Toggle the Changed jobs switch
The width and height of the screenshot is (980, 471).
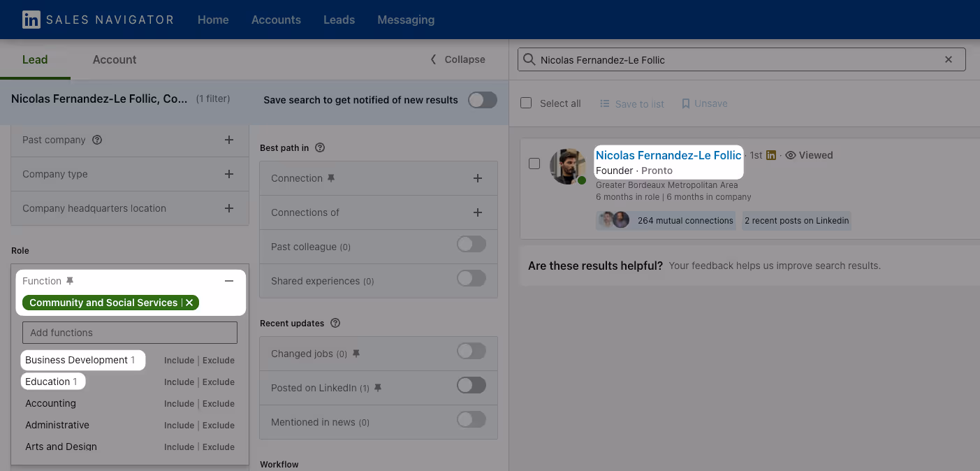(x=471, y=351)
